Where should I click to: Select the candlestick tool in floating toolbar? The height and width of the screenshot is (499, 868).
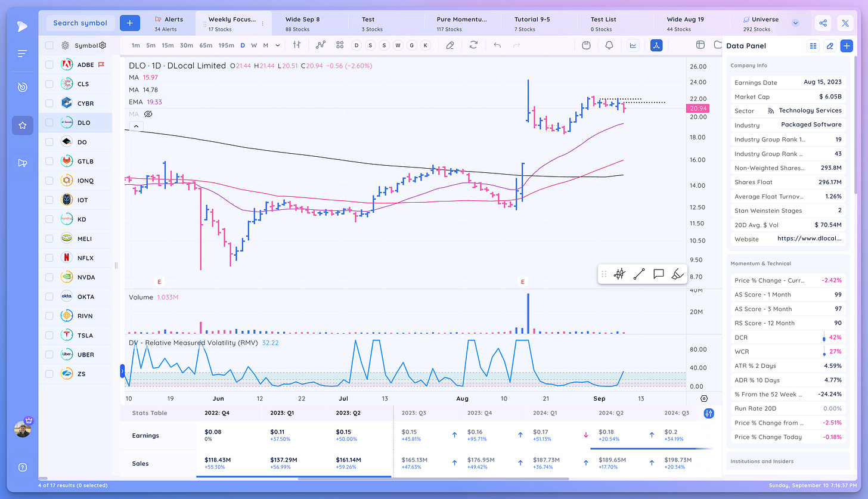point(619,274)
